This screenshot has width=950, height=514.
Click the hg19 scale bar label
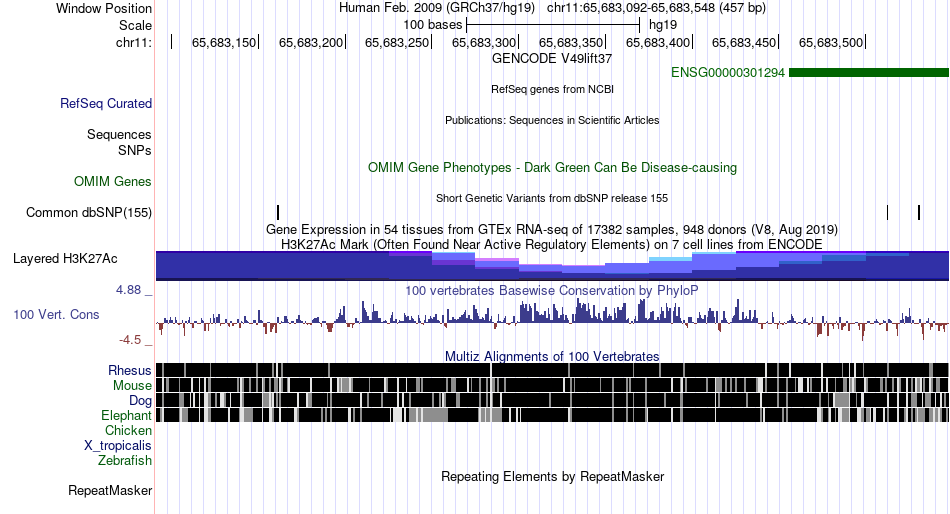pyautogui.click(x=663, y=25)
